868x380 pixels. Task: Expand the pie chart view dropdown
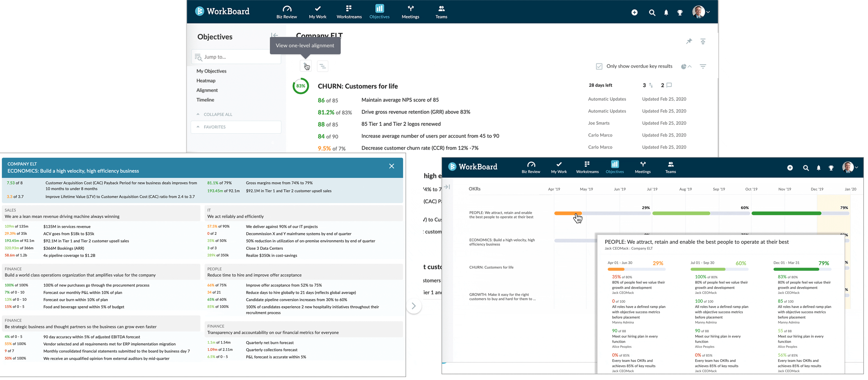click(686, 66)
